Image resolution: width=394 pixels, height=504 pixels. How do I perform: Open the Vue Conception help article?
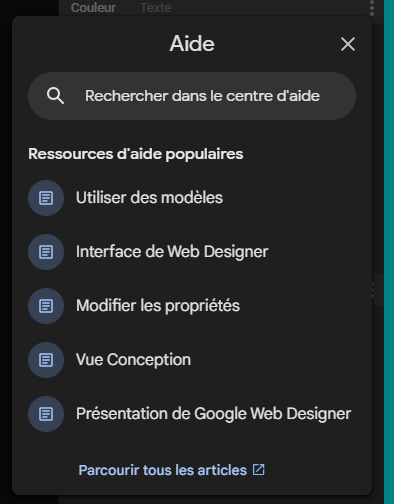[x=133, y=360]
